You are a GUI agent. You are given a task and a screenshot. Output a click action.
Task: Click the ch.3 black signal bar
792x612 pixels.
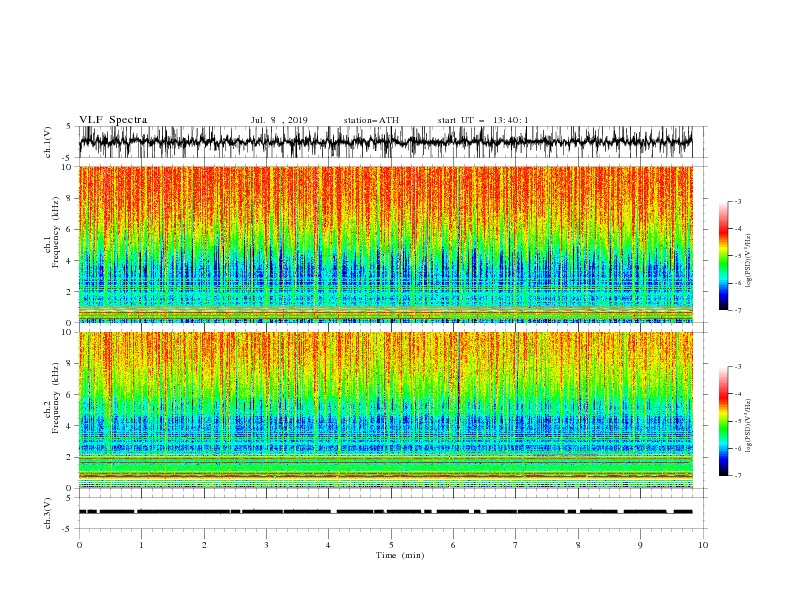point(385,512)
